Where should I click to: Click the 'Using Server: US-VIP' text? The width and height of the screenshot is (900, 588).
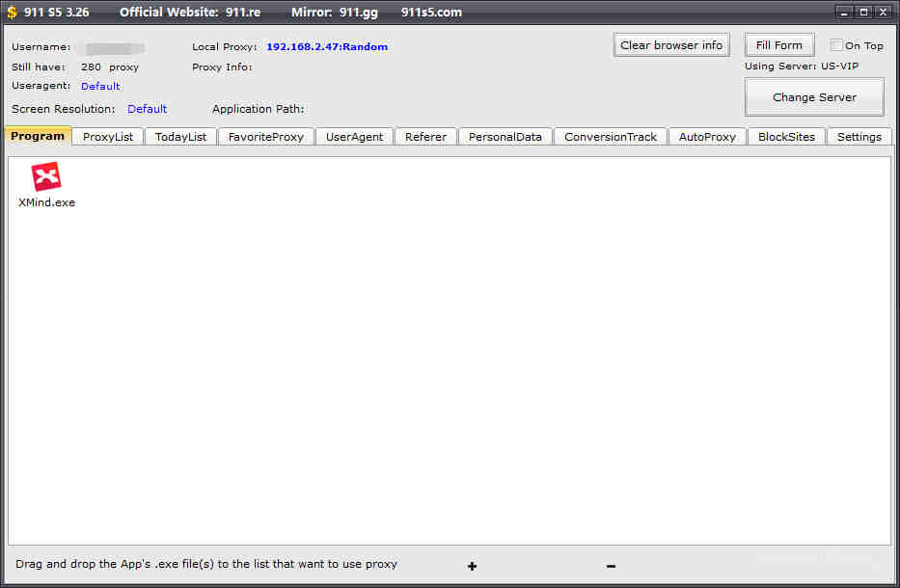[x=802, y=66]
